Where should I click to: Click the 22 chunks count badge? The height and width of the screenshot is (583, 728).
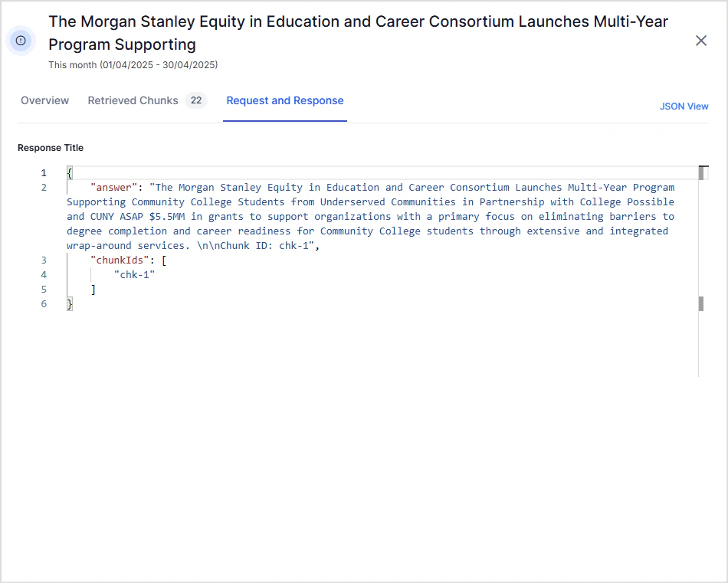pyautogui.click(x=196, y=100)
